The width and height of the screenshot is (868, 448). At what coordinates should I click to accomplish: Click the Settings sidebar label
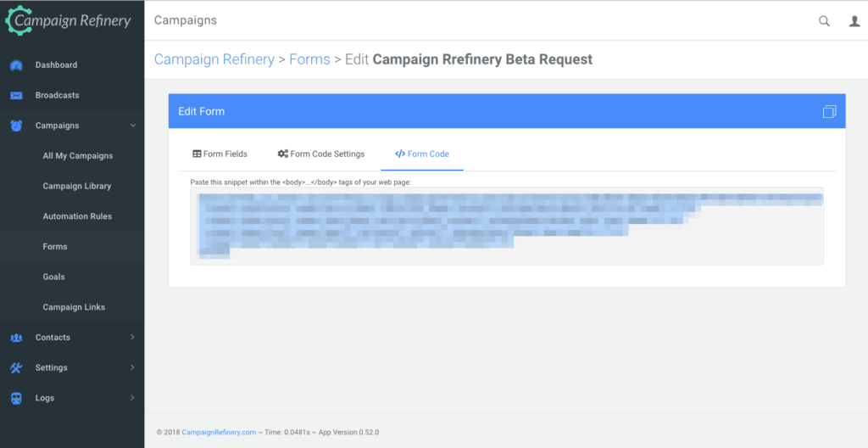point(52,367)
